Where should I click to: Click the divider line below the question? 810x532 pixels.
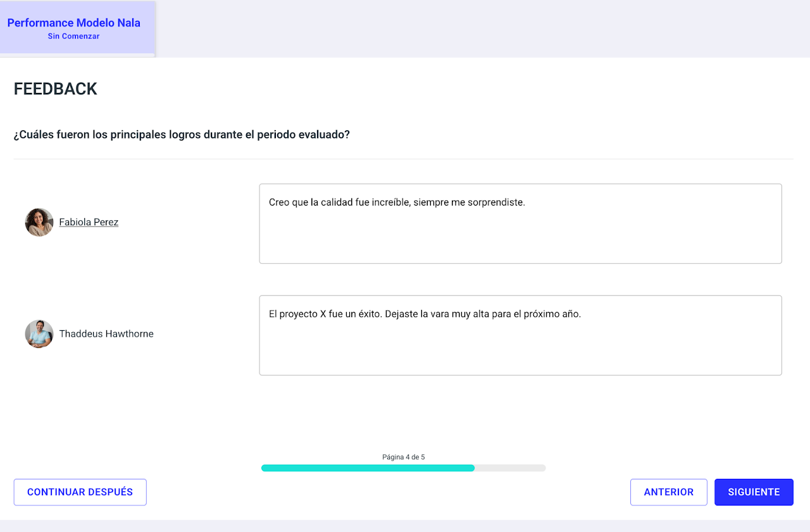[403, 159]
